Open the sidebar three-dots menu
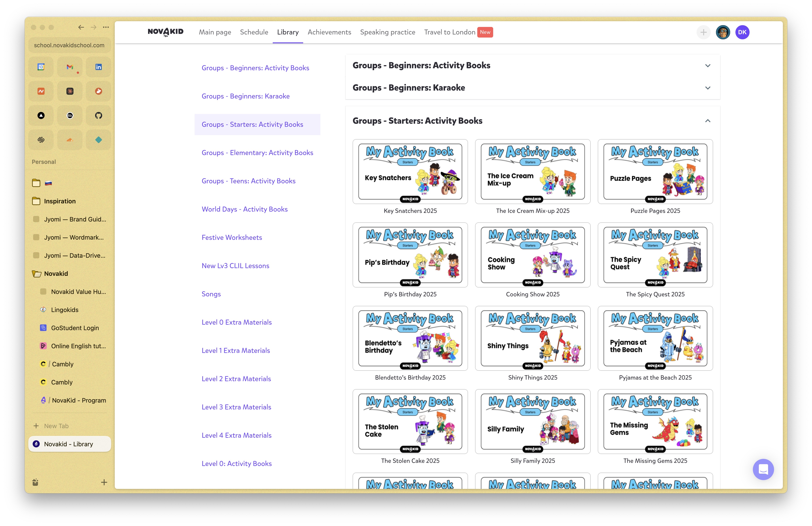Screen dimensions: 812x526 click(106, 27)
